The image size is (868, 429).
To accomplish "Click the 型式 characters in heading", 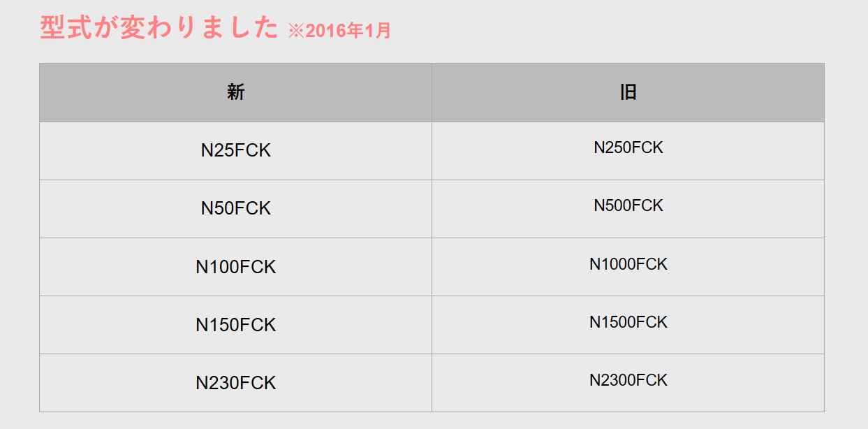I will coord(66,28).
